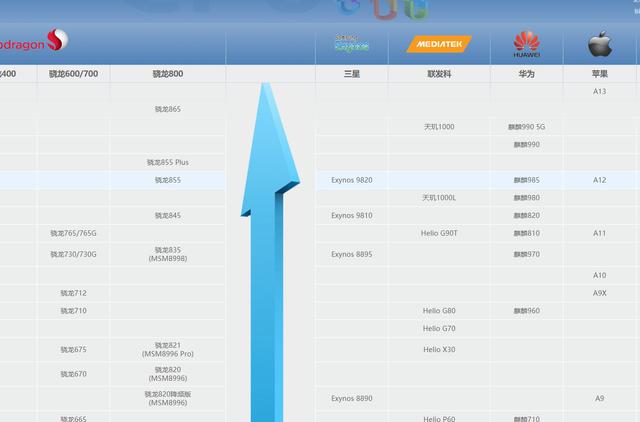Click the Exynos 8890 cell
Viewport: 640px width, 422px height.
[x=351, y=398]
